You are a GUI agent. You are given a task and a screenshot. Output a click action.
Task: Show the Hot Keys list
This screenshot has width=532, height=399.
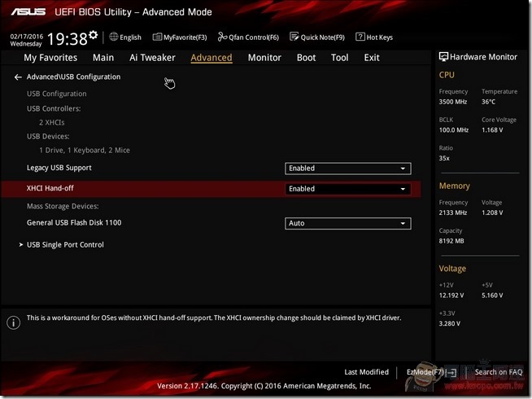click(374, 37)
